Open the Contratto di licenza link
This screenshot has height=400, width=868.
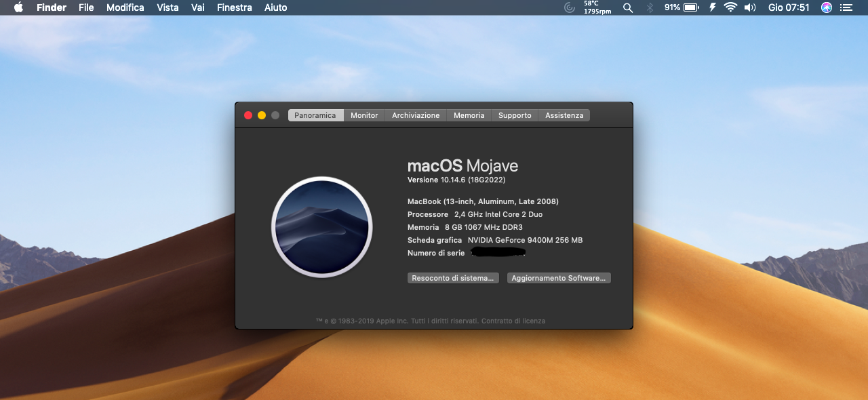(x=513, y=321)
